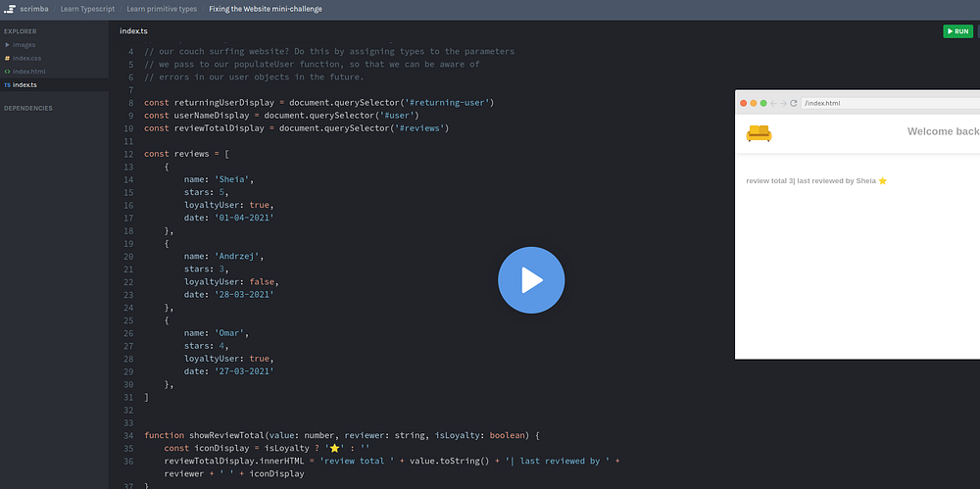Viewport: 980px width, 489px height.
Task: Click the Welcome back heading in preview
Action: coord(944,131)
